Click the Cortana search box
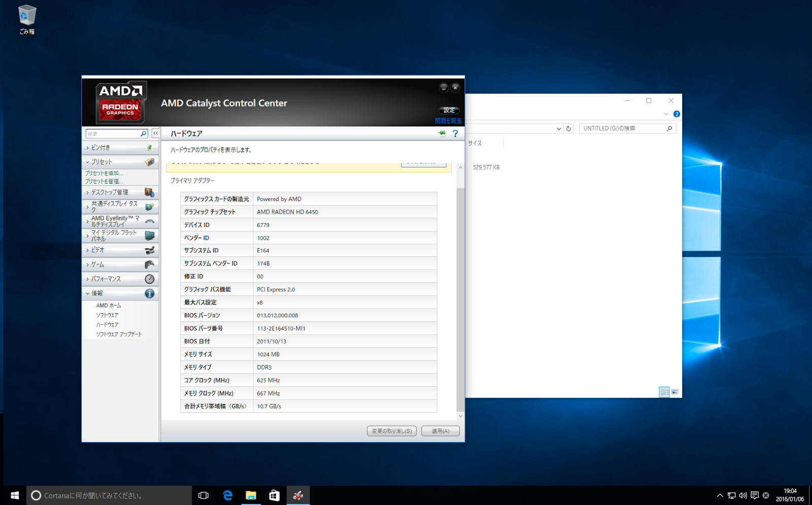 click(109, 495)
